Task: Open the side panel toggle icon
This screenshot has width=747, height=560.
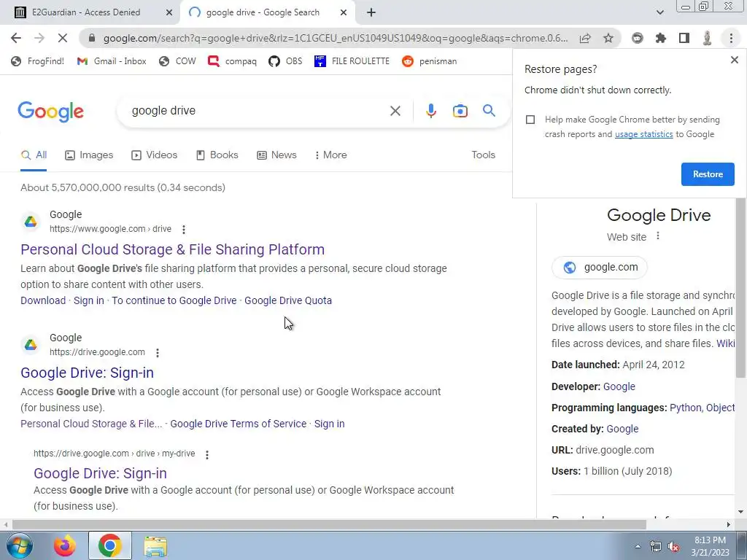Action: pyautogui.click(x=684, y=38)
